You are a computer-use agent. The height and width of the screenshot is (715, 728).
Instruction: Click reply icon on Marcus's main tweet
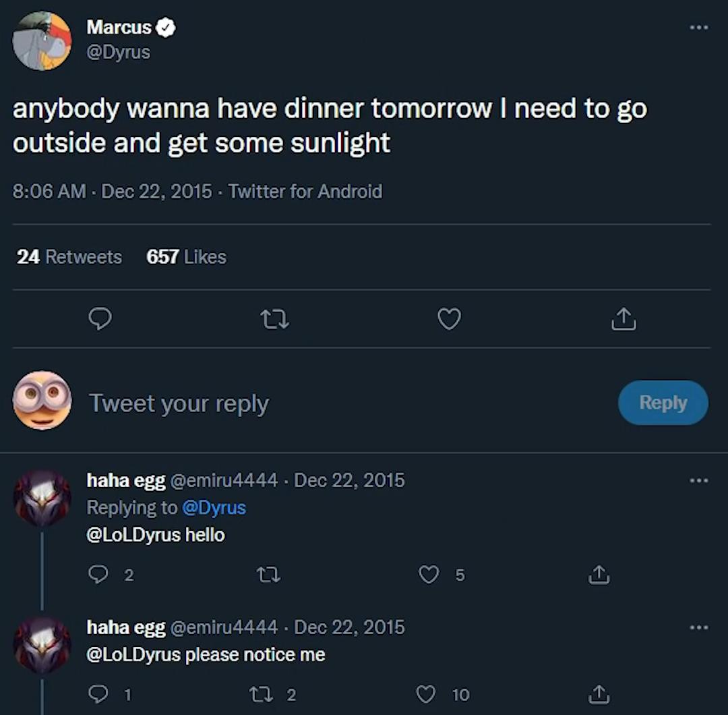point(100,319)
